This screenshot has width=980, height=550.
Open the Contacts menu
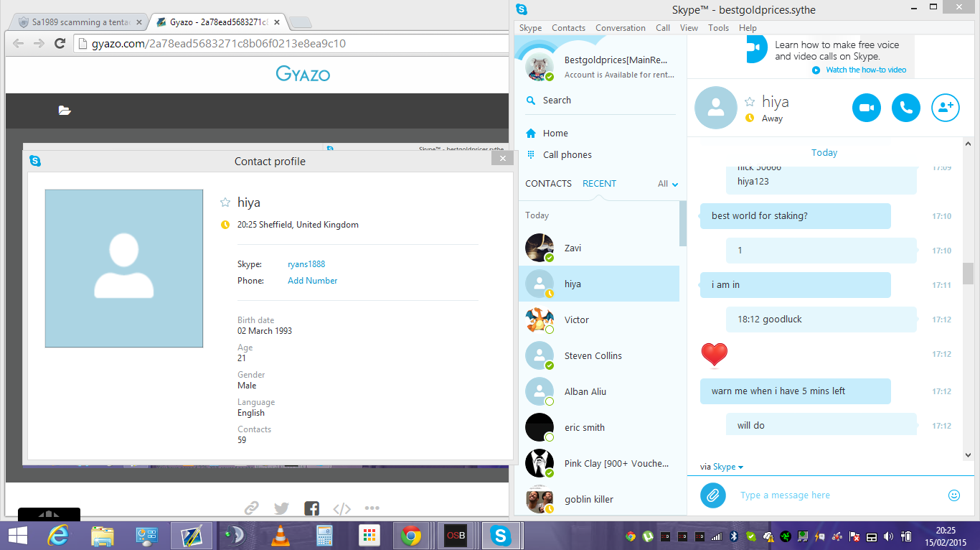568,28
